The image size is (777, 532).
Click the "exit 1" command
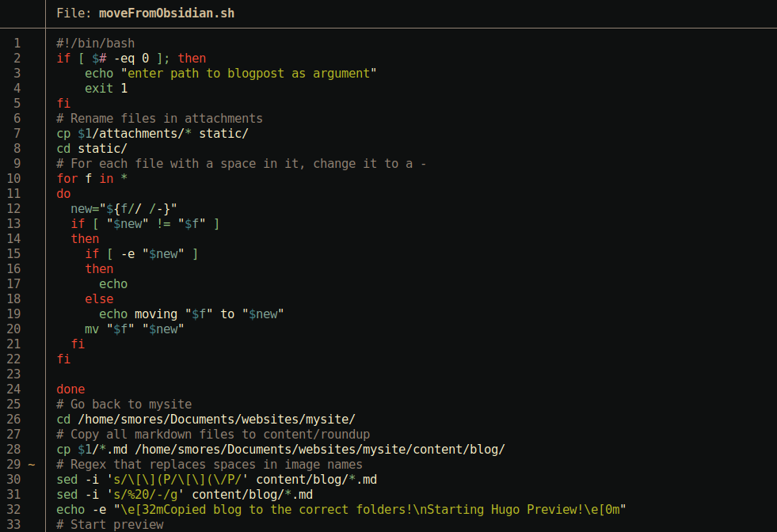106,89
